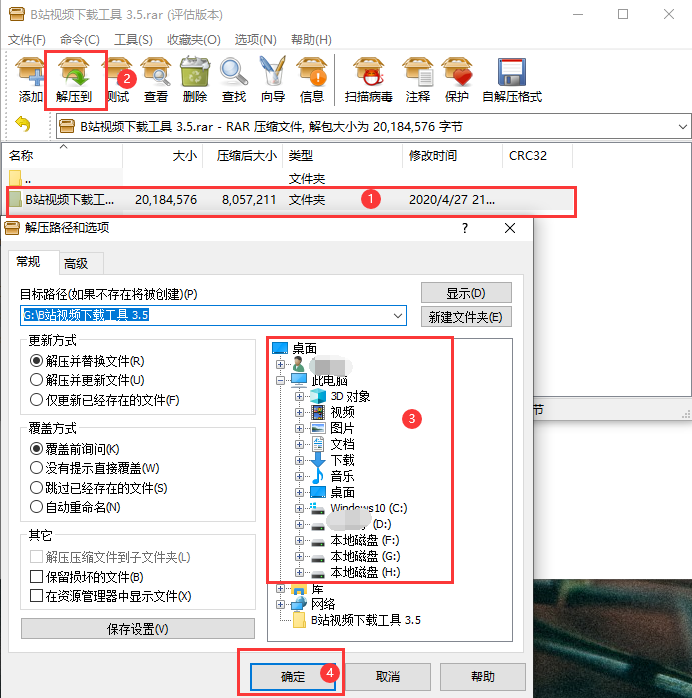This screenshot has height=698, width=692.
Task: Collapse the 此电脑 tree node
Action: coord(280,381)
